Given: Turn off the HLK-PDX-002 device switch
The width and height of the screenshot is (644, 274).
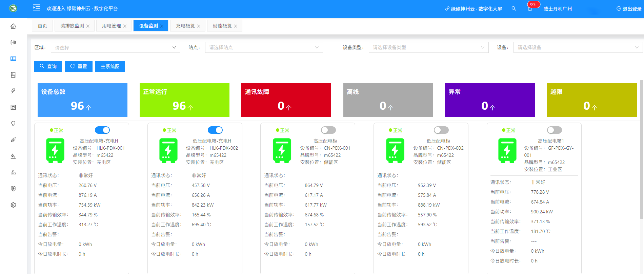Looking at the screenshot, I should tap(215, 130).
